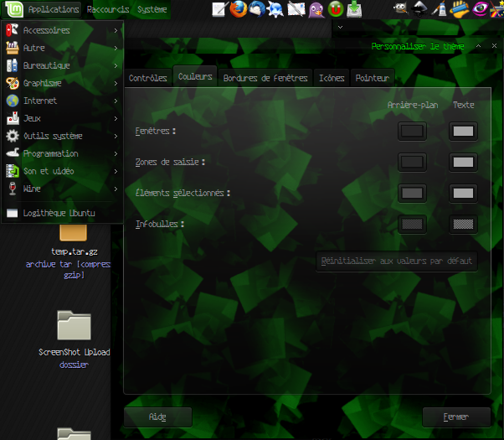Open the paintbrush and tube launcher
This screenshot has width=504, height=440.
tap(440, 9)
